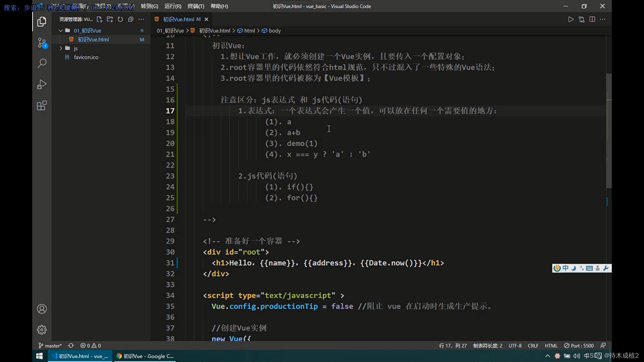Open IME wrench settings icon
The height and width of the screenshot is (362, 644).
pyautogui.click(x=606, y=268)
